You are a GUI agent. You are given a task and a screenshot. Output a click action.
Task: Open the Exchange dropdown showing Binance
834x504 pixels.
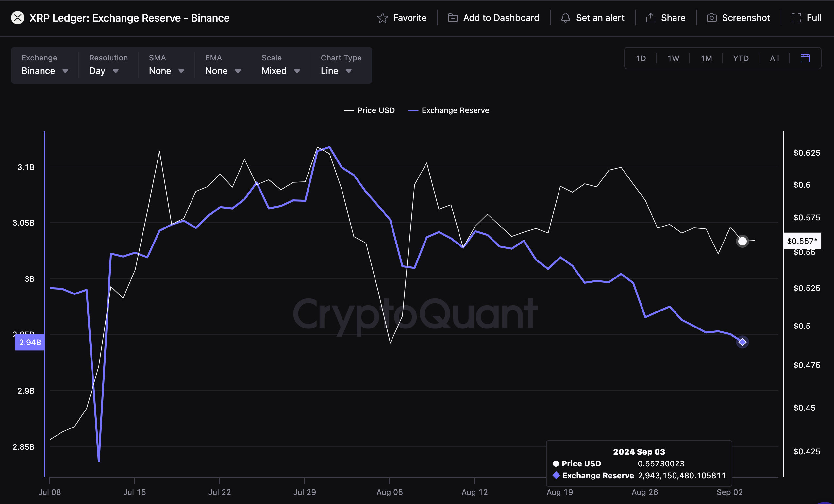[x=45, y=65]
